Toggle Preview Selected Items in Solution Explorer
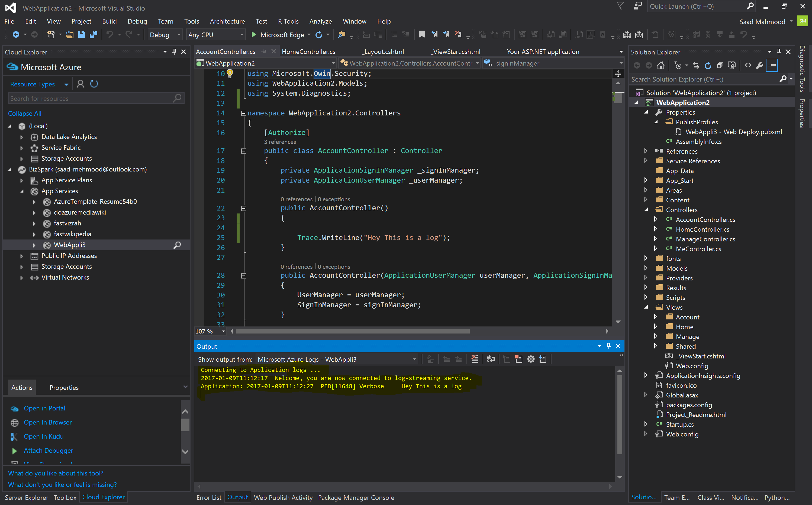Image resolution: width=812 pixels, height=505 pixels. [772, 66]
